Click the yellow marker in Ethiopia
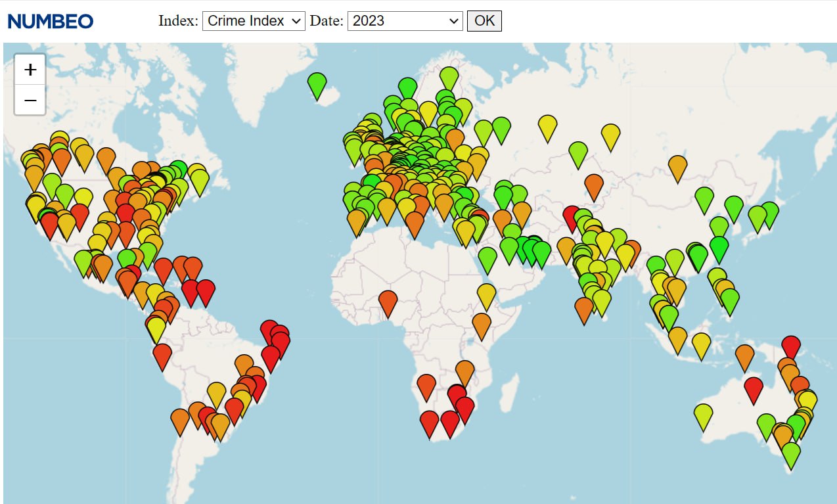The height and width of the screenshot is (504, 837). click(x=486, y=295)
